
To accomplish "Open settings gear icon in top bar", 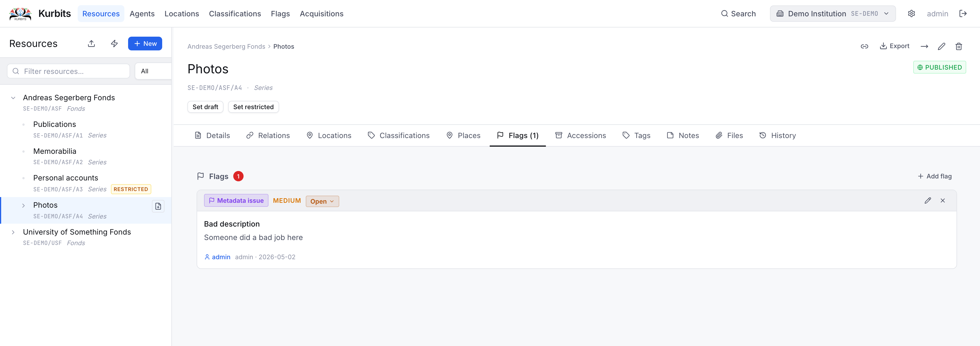I will 911,14.
